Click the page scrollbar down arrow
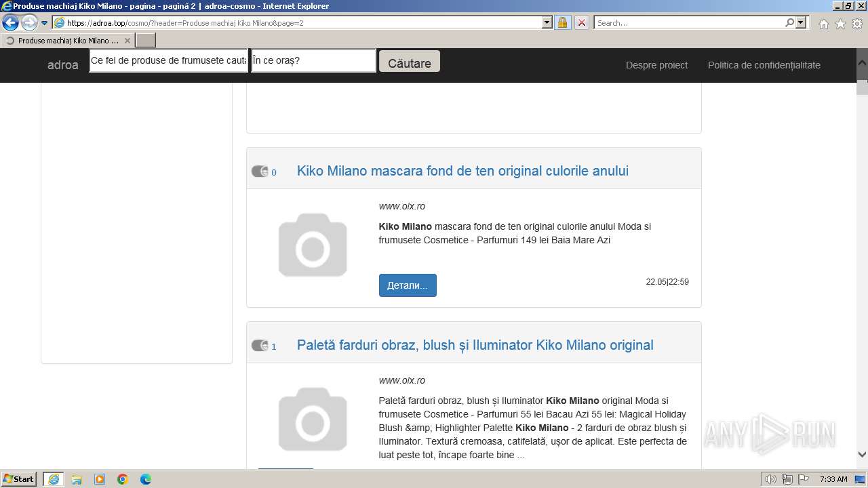868x488 pixels. (x=862, y=455)
